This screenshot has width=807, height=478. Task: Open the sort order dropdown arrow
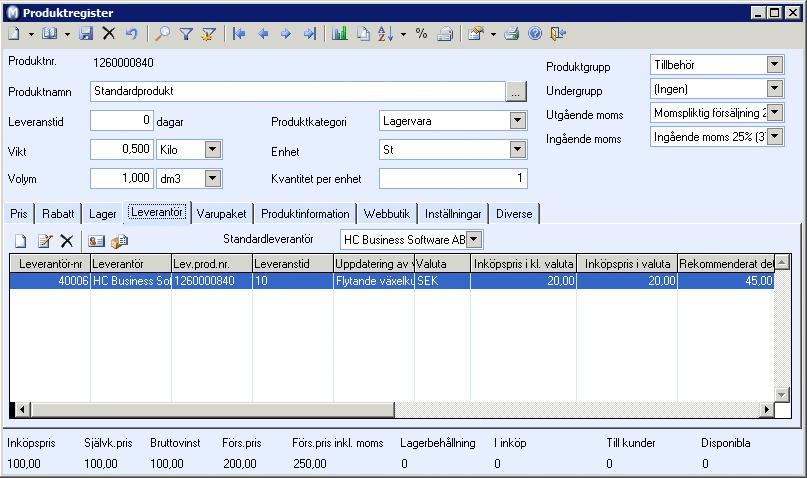click(403, 34)
